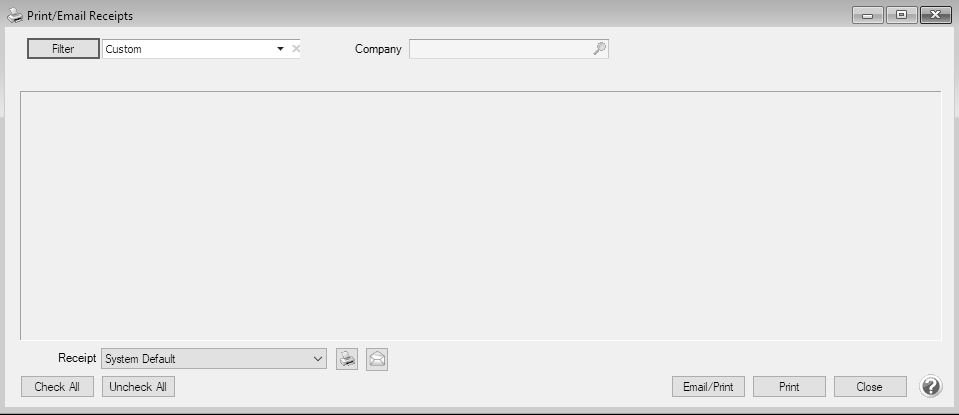Click the printer setup icon beside Receipt

(x=347, y=359)
